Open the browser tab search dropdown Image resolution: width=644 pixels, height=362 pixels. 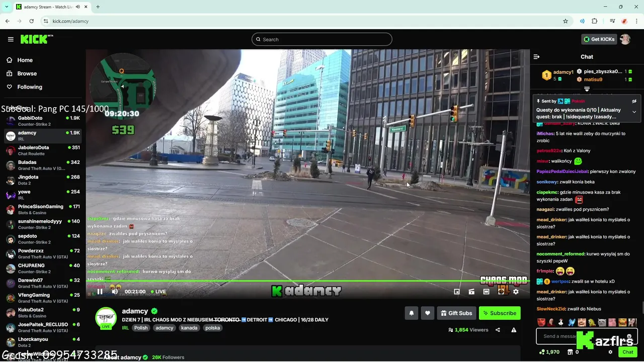point(7,7)
